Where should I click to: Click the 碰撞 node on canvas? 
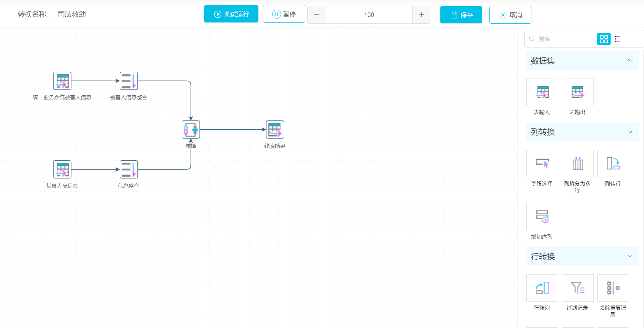click(x=191, y=130)
